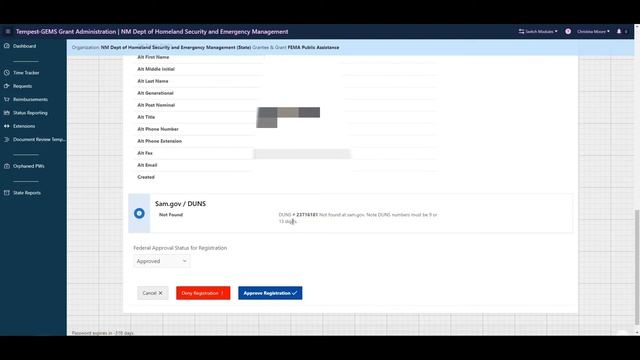Image resolution: width=640 pixels, height=360 pixels.
Task: Click the Orphaned PWs icon
Action: 7,166
